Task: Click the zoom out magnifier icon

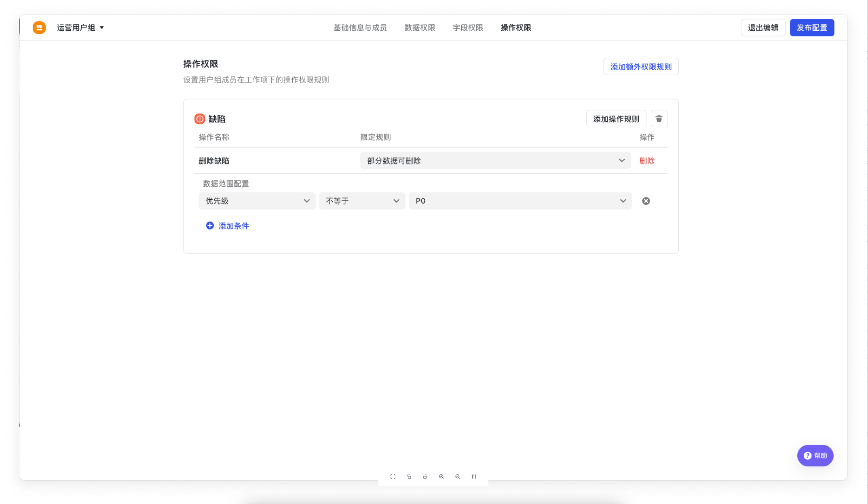Action: click(458, 477)
